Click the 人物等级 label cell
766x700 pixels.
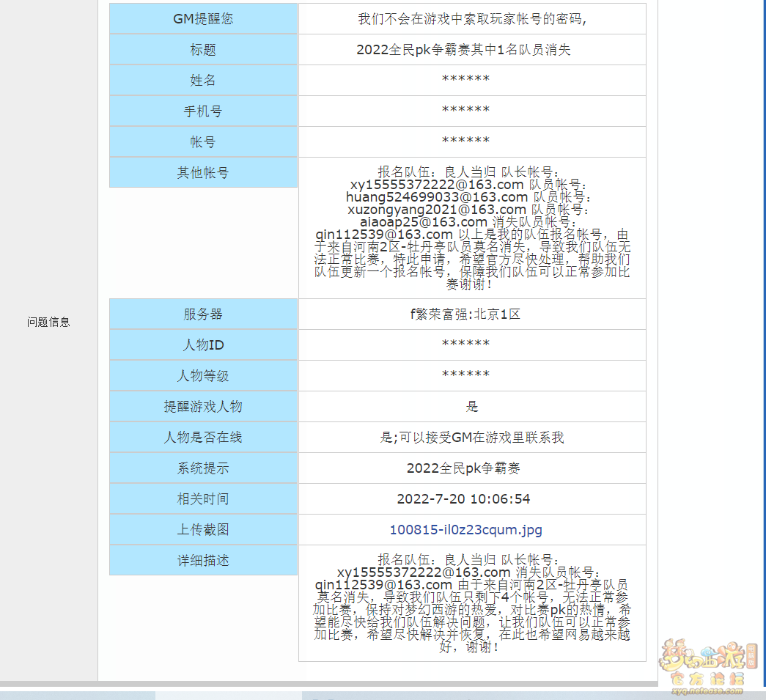[x=203, y=376]
